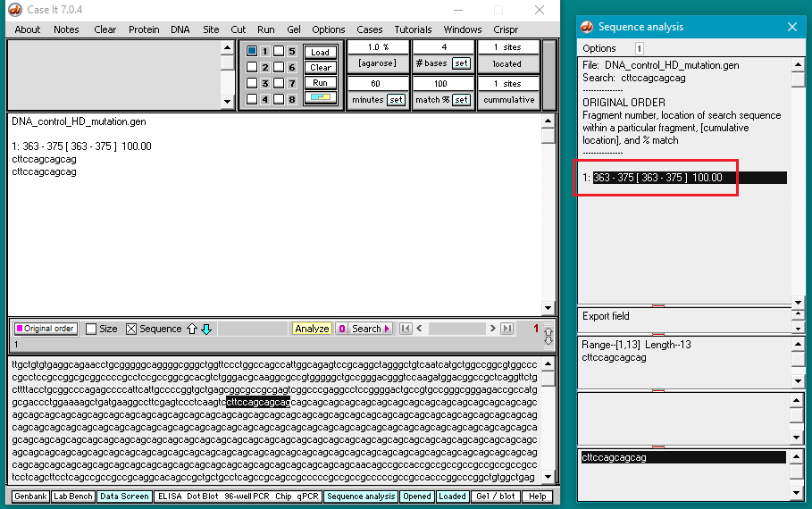Toggle the Size checkbox

tap(91, 329)
